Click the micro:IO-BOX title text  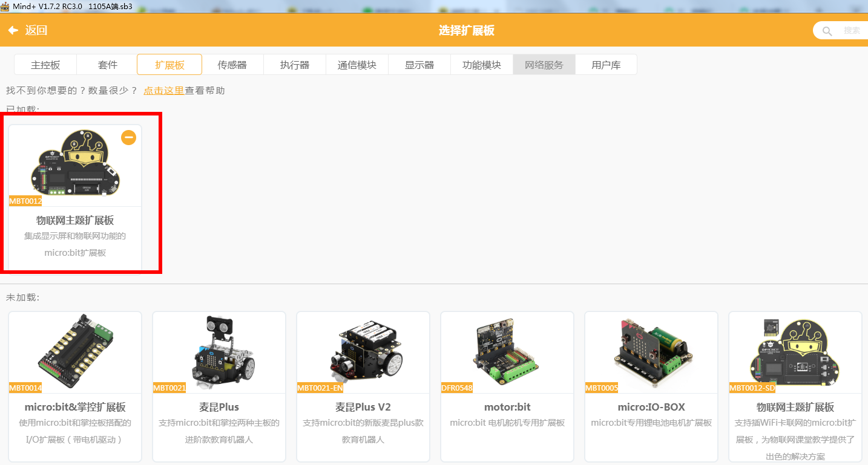(x=651, y=407)
